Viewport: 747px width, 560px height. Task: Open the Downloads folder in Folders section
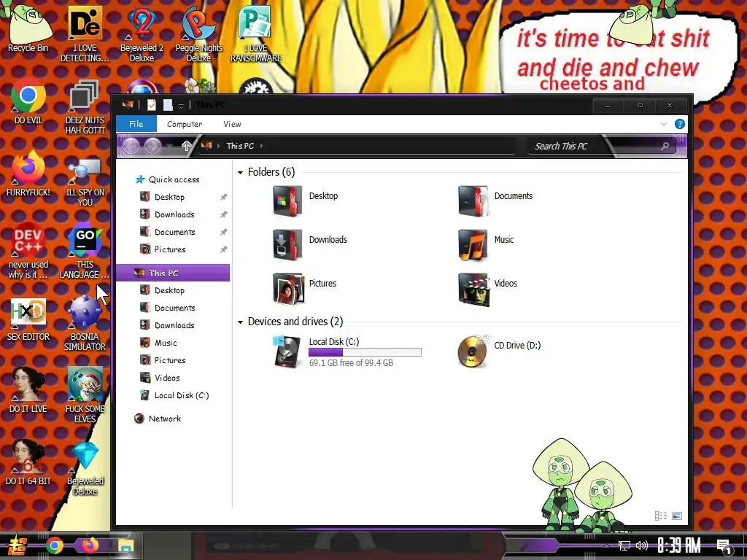click(309, 244)
